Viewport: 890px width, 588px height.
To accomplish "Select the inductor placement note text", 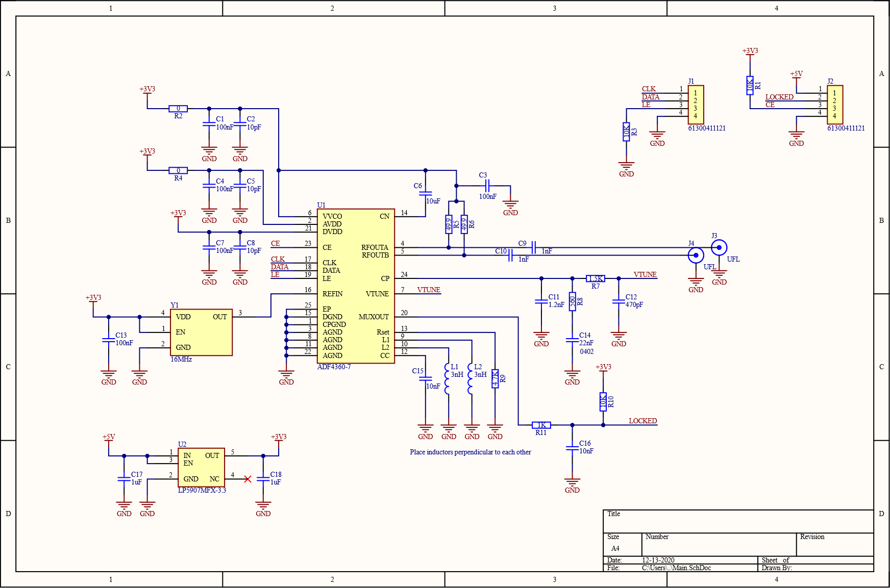I will 470,452.
